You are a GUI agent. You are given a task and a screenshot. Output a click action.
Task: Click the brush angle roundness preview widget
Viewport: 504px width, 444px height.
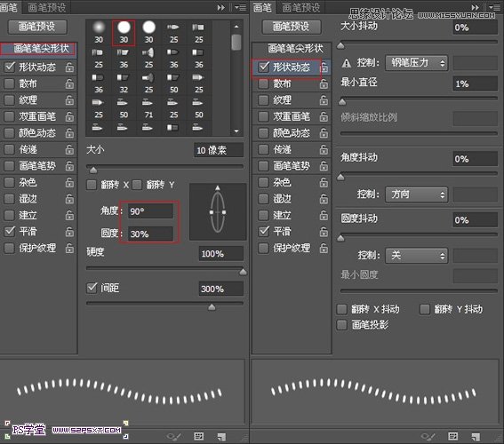click(218, 212)
